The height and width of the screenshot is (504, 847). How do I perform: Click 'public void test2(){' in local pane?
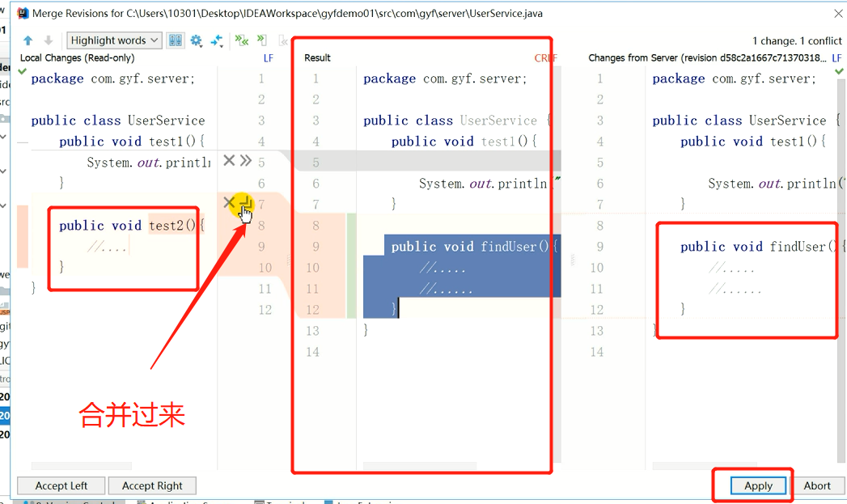pos(132,225)
